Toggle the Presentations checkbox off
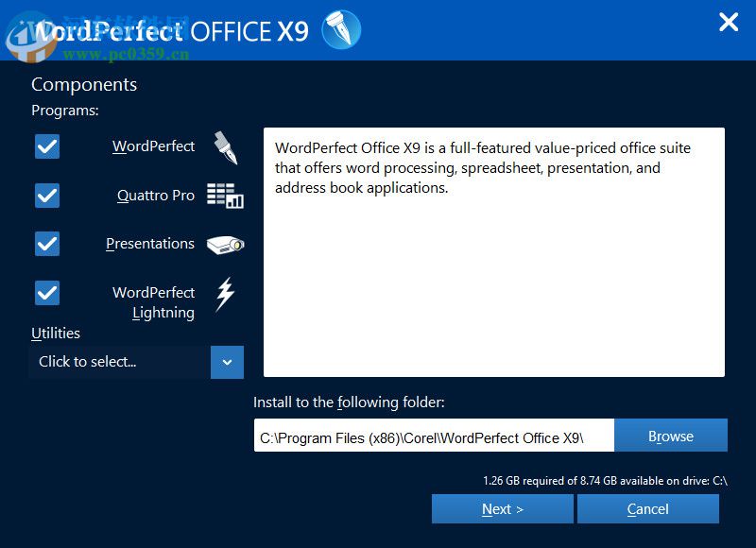 (46, 244)
